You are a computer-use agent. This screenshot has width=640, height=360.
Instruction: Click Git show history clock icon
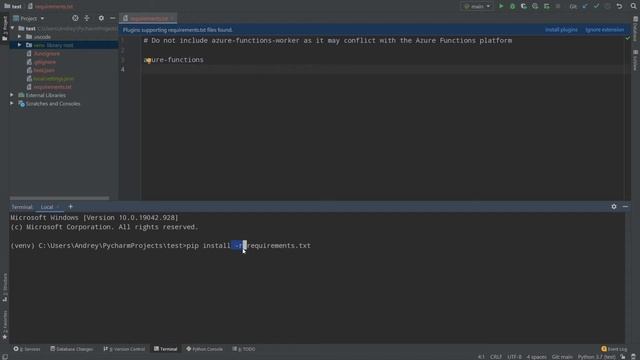(608, 6)
